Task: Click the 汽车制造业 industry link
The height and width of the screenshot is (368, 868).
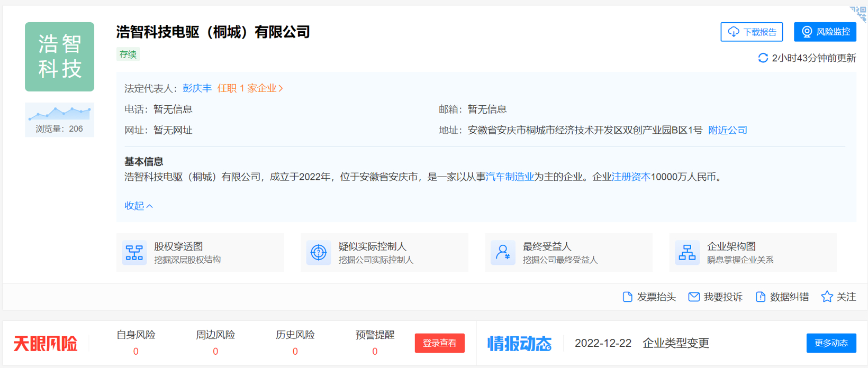Action: (x=510, y=177)
